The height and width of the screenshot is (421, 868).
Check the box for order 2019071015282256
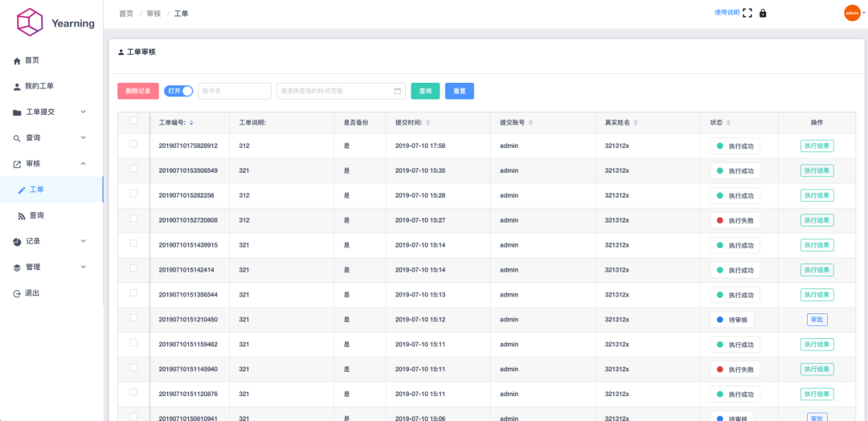click(133, 194)
